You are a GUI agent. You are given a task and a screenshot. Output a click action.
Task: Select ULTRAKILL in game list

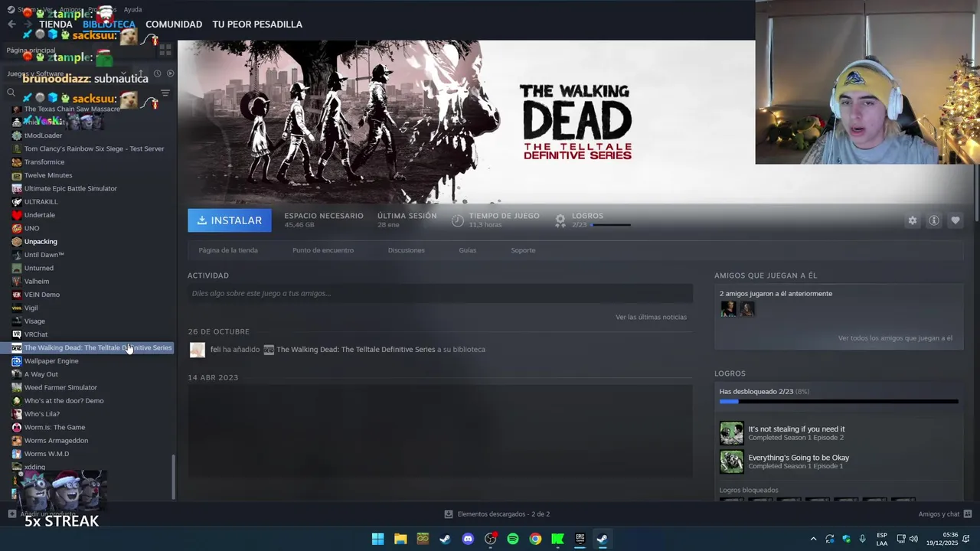point(41,202)
